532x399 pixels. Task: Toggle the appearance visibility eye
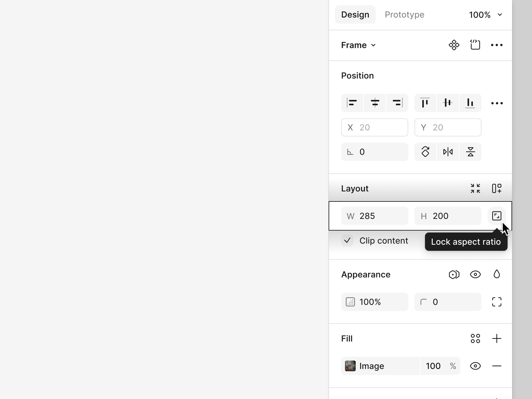coord(475,274)
